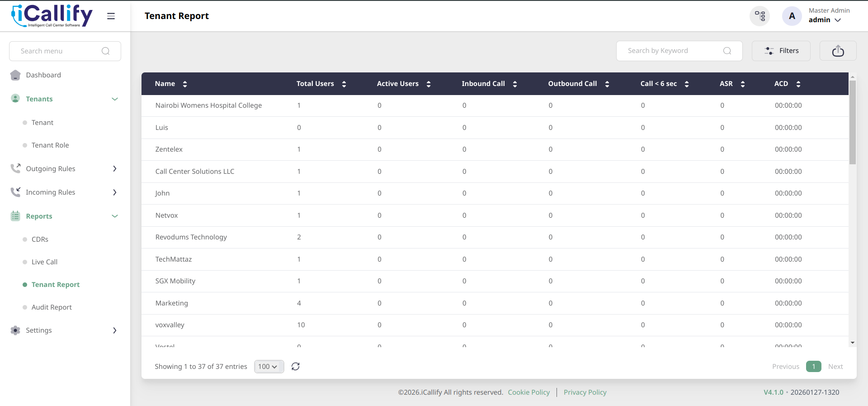Image resolution: width=868 pixels, height=406 pixels.
Task: Open the Filters button
Action: point(781,51)
